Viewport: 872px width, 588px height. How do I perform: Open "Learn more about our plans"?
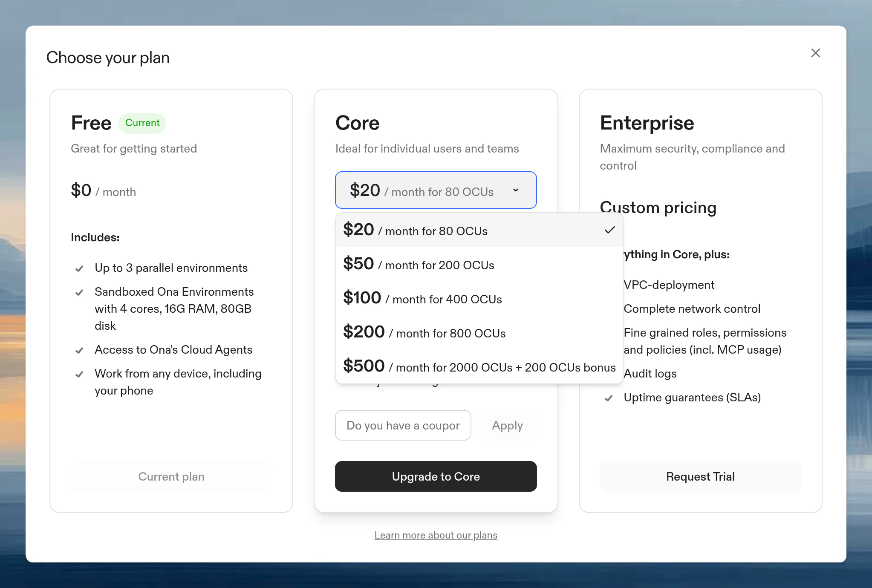point(436,535)
